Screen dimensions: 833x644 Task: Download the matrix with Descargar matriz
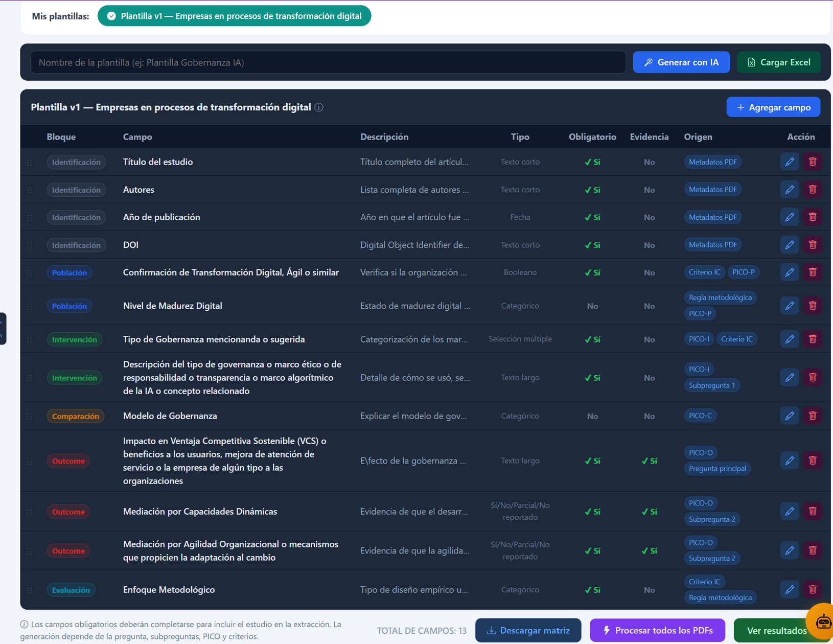528,630
